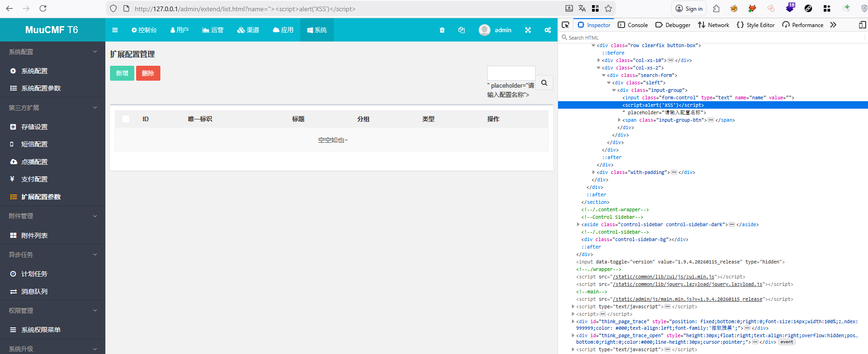Reload the page with browser refresh button
Viewport: 868px width, 354px height.
coord(43,8)
